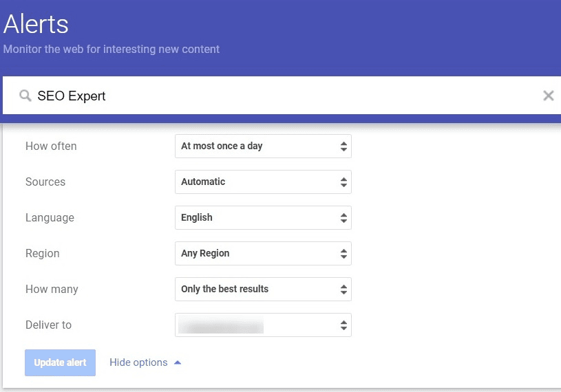Open the Language dropdown showing English
The image size is (561, 392).
[262, 217]
